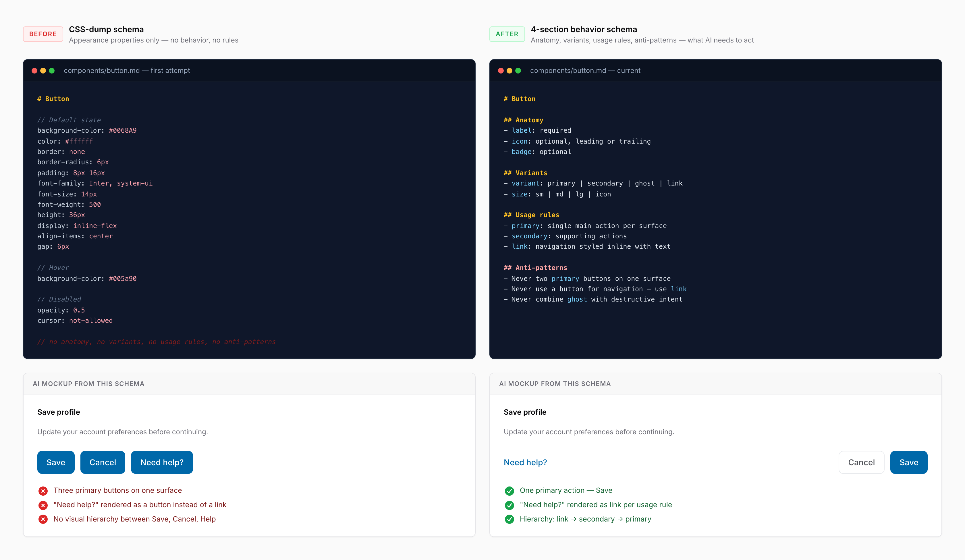
Task: Click 'AI MOCKUP FROM THIS SCHEMA' header in after panel
Action: click(x=555, y=384)
